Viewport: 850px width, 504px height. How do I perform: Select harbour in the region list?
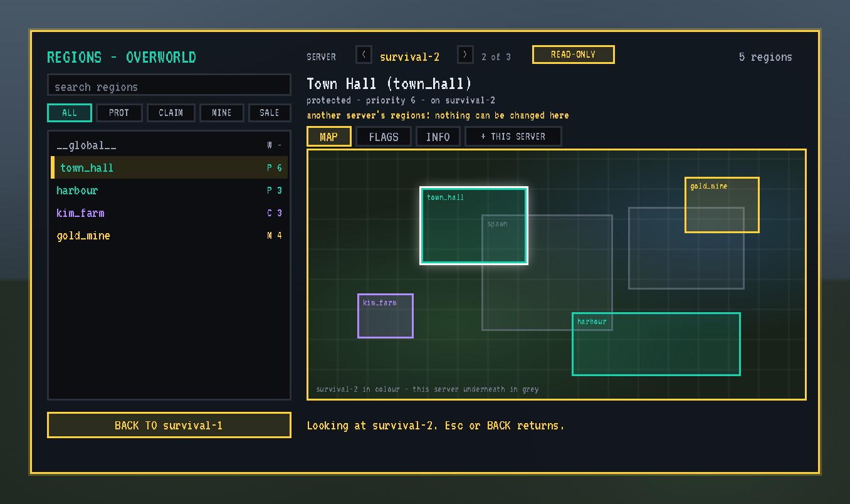click(169, 191)
